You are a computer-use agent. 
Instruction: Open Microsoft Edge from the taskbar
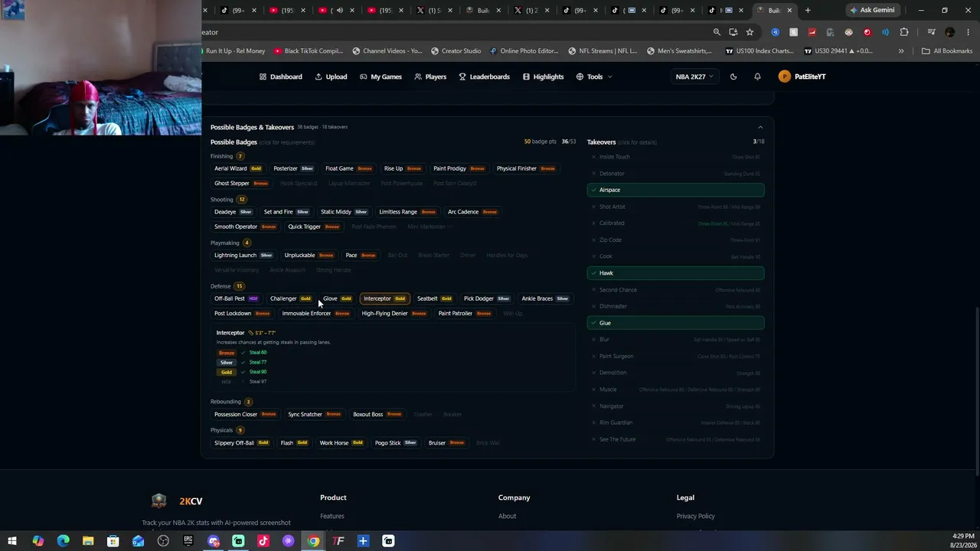click(63, 541)
